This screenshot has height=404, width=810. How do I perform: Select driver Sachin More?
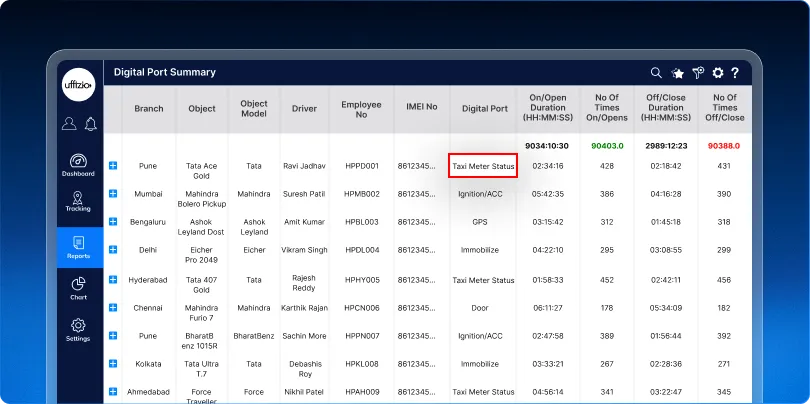pos(304,336)
